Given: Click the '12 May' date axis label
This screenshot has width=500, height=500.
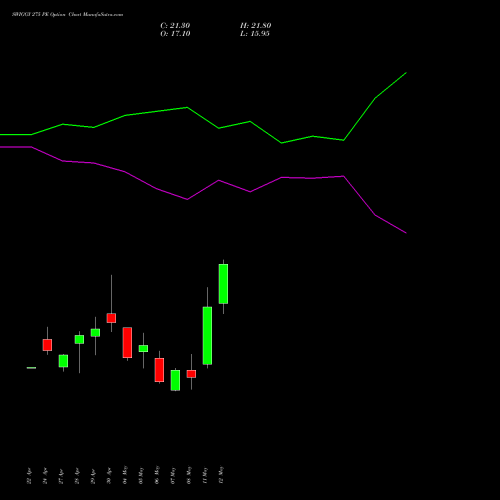Looking at the screenshot, I should (x=221, y=475).
